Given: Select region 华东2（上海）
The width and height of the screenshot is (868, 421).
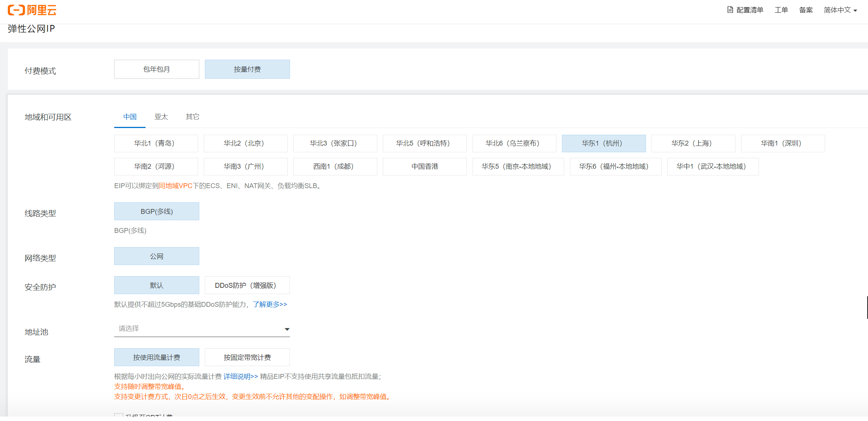Looking at the screenshot, I should click(x=693, y=143).
